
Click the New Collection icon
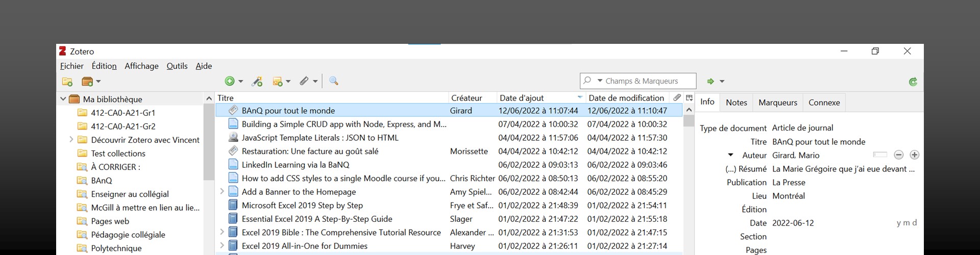67,82
